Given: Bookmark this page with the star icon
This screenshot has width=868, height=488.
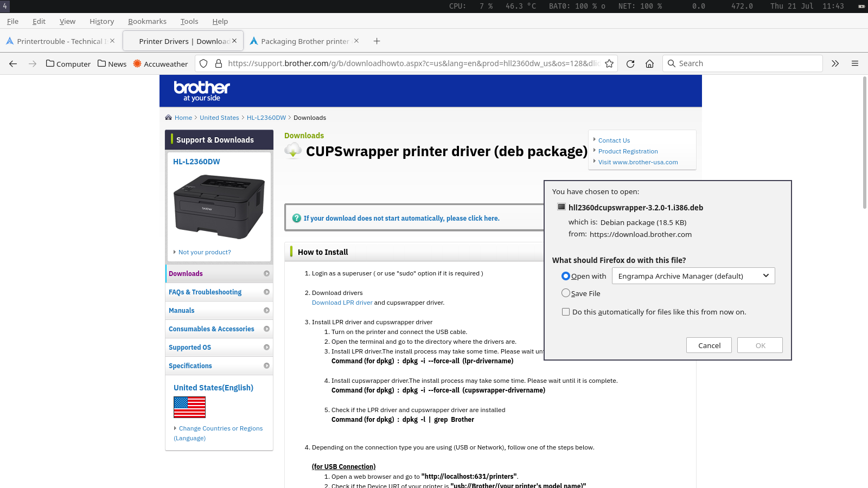Looking at the screenshot, I should coord(609,63).
